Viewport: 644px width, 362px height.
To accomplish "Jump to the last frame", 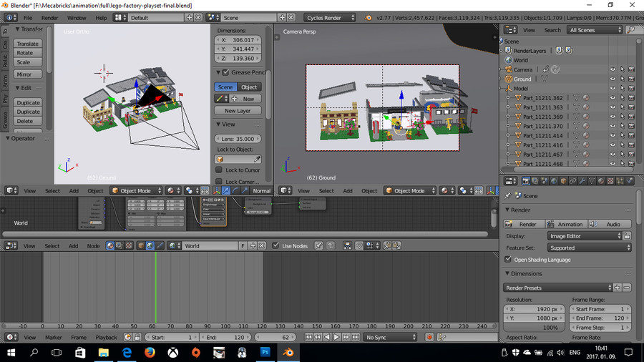I will point(355,337).
